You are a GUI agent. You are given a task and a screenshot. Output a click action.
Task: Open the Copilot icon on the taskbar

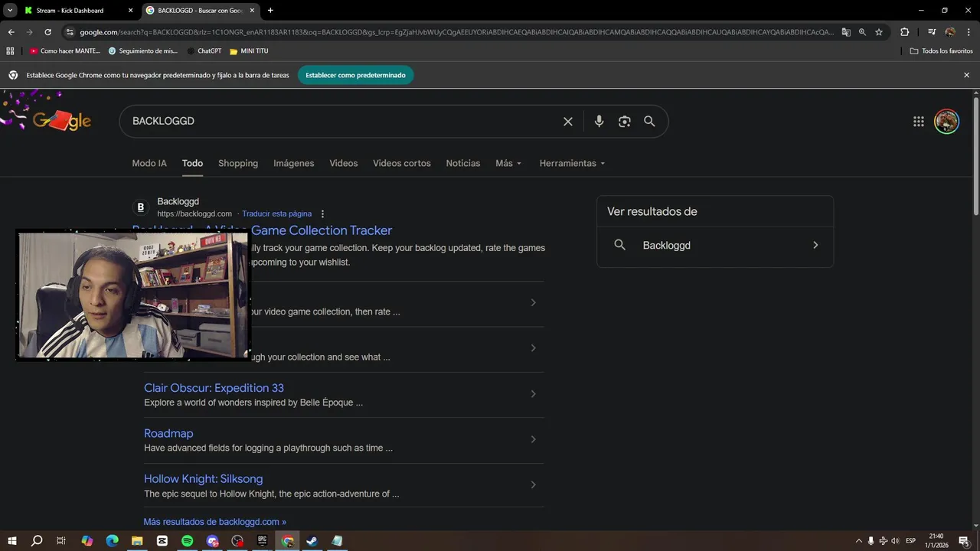(x=87, y=540)
